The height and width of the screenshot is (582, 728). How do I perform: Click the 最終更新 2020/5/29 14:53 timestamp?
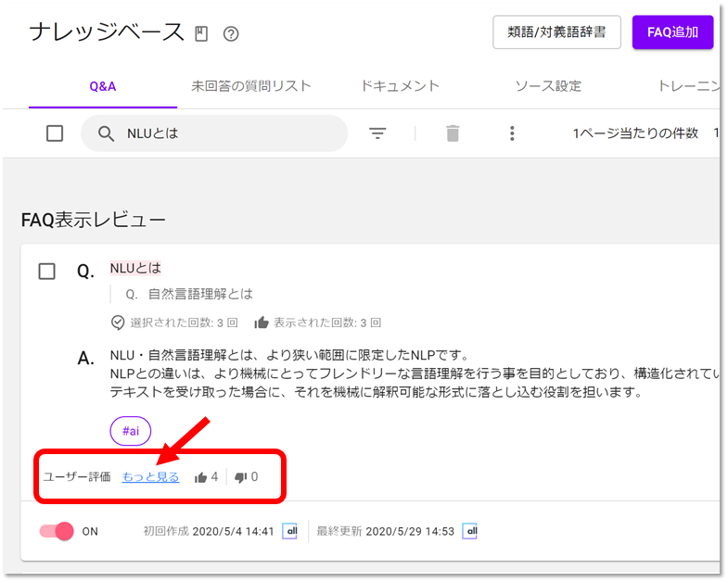click(x=386, y=531)
